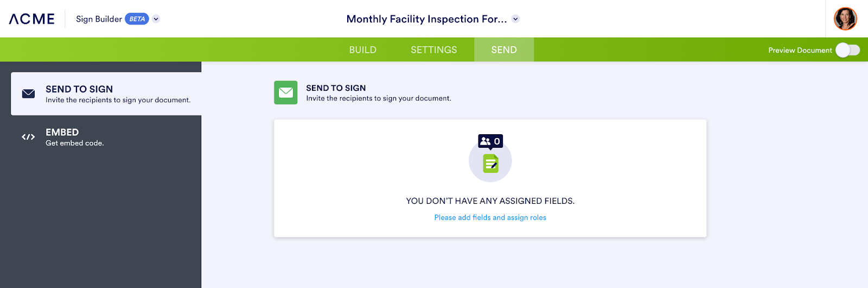
Task: Click the ACME logo
Action: pos(32,19)
